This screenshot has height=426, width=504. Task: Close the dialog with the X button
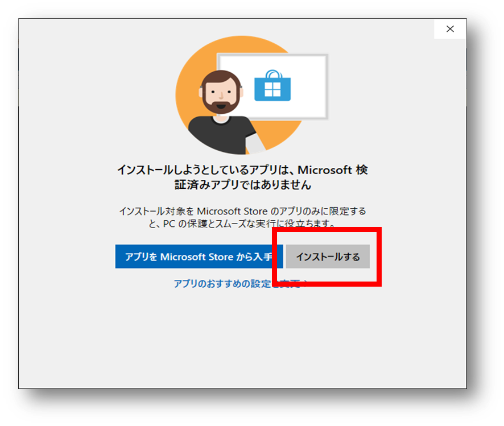click(450, 29)
